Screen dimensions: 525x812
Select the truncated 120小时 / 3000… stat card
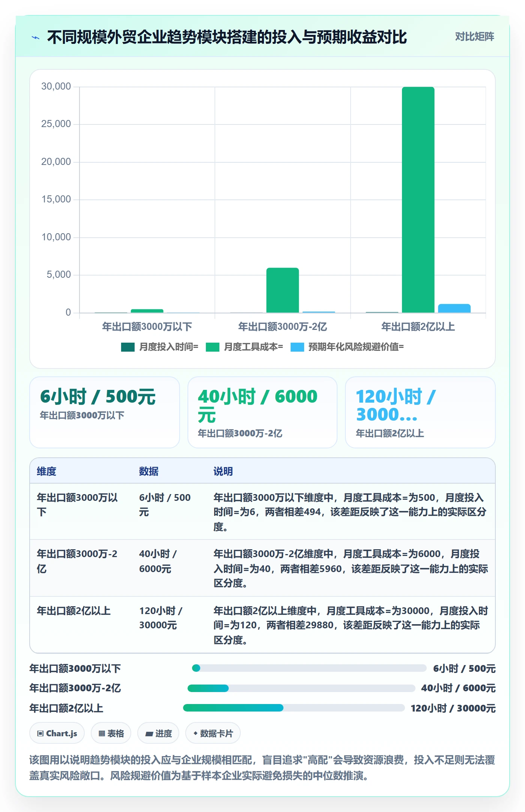420,412
